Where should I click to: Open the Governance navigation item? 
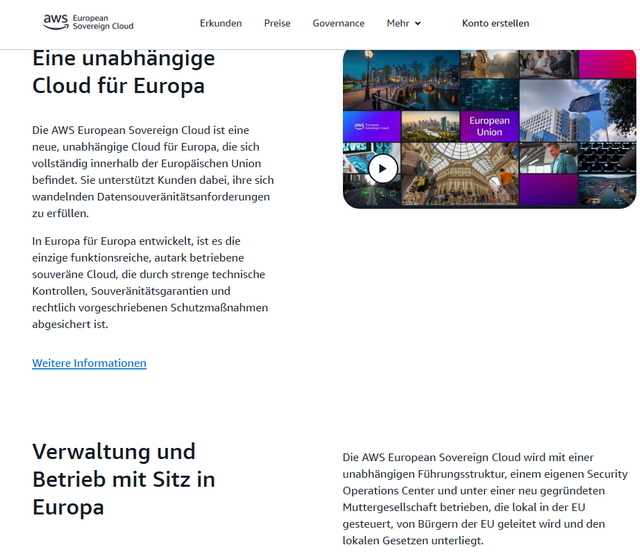338,23
